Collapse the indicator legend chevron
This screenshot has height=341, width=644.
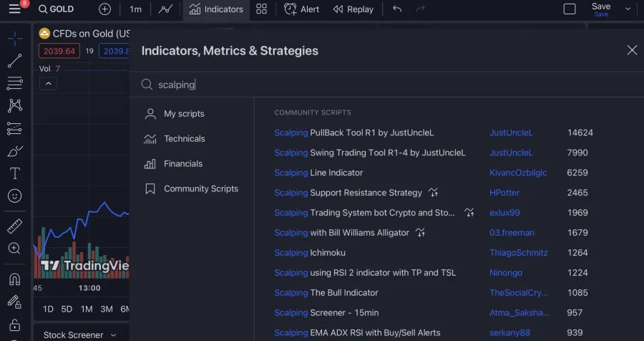pos(48,84)
